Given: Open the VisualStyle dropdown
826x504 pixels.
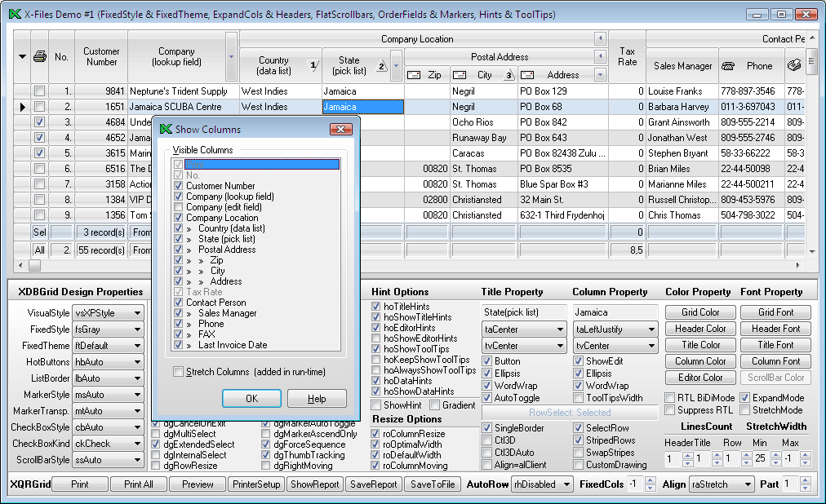Looking at the screenshot, I should click(136, 313).
